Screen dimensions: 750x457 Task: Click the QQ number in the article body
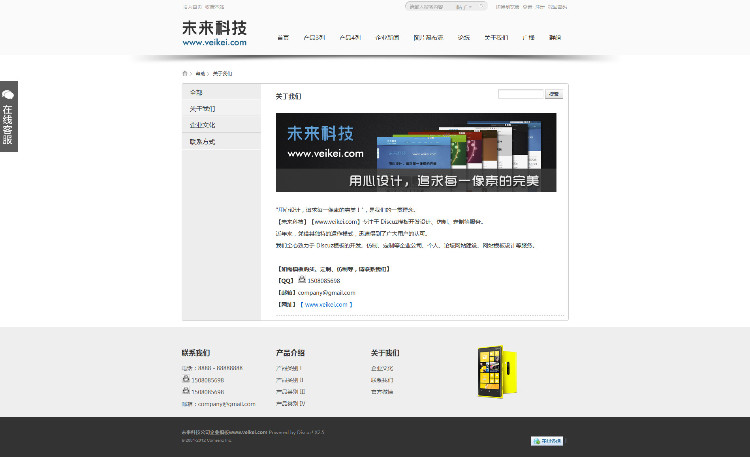324,281
